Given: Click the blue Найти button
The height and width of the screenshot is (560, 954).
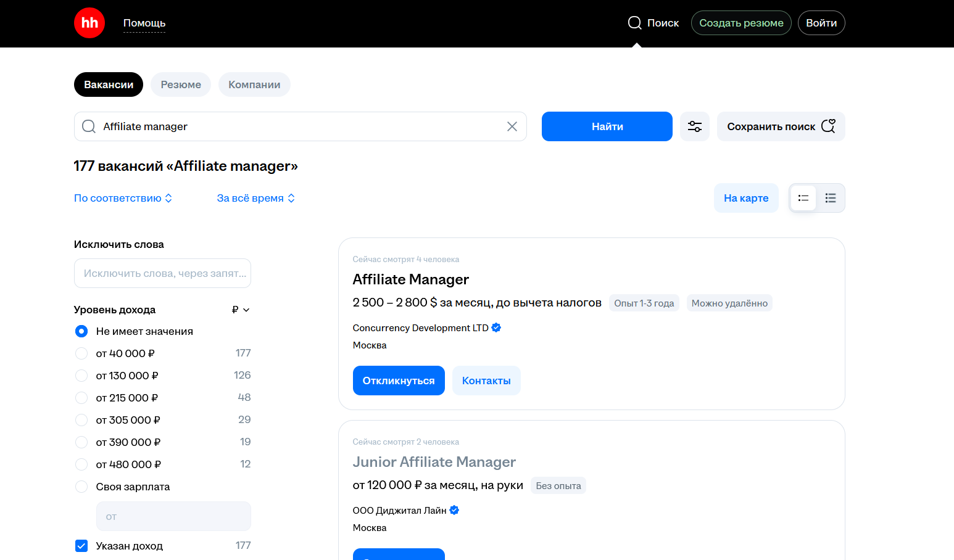Looking at the screenshot, I should click(607, 126).
